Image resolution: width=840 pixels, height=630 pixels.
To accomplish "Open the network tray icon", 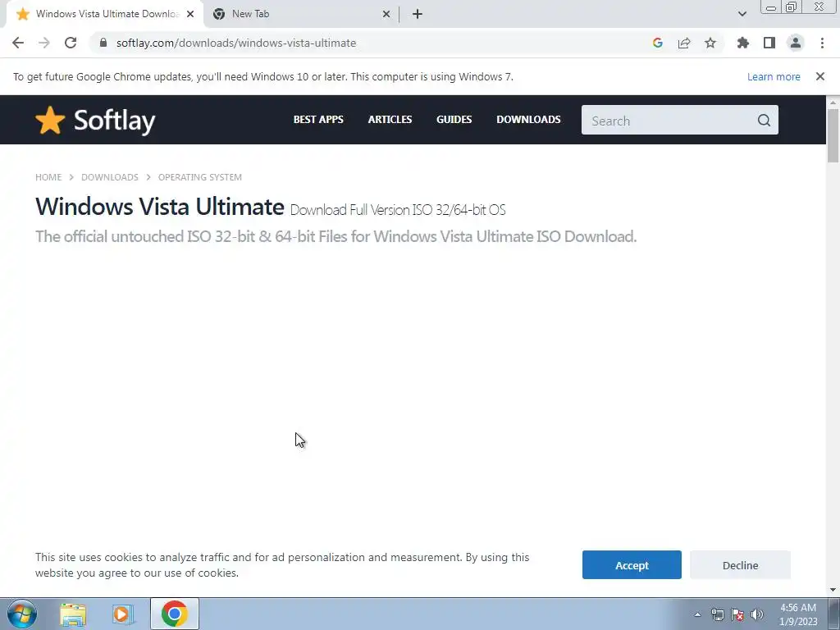I will pyautogui.click(x=717, y=614).
